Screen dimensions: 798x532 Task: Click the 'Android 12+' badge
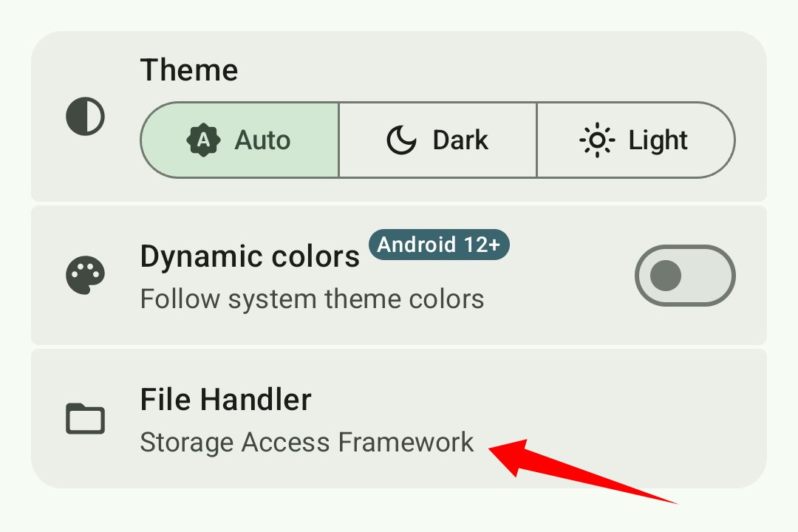coord(439,245)
